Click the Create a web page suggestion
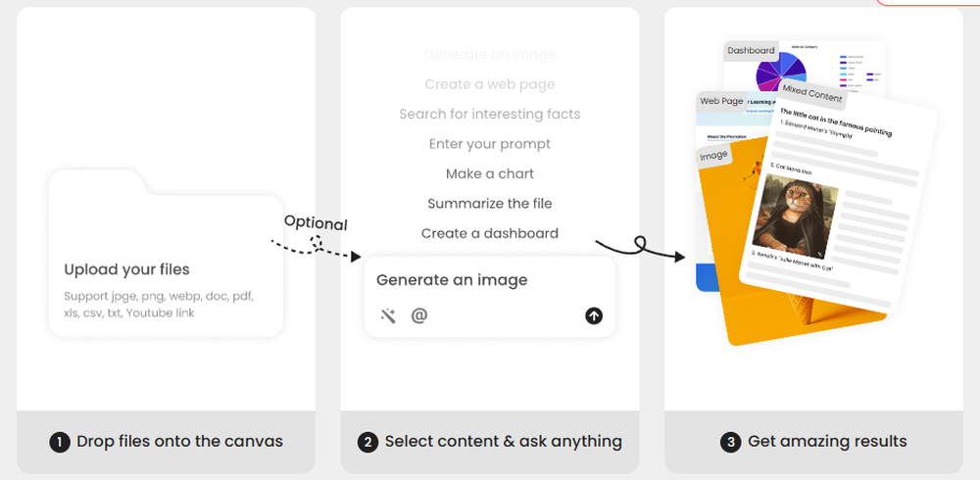Image resolution: width=980 pixels, height=480 pixels. [x=490, y=84]
